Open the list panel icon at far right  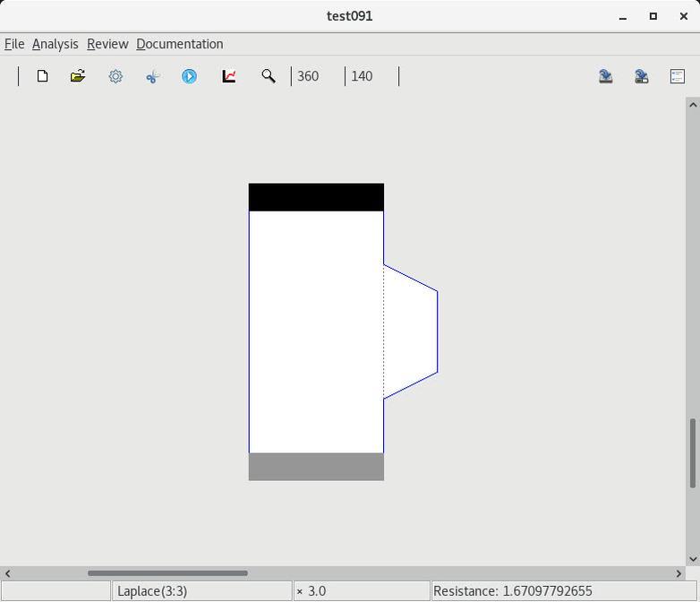(678, 76)
